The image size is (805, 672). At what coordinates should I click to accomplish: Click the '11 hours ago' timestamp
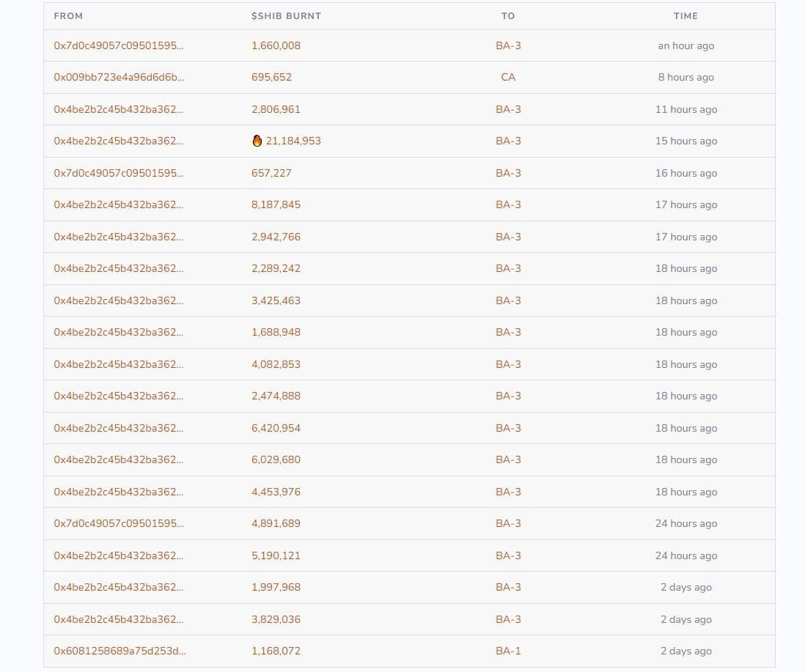(686, 109)
